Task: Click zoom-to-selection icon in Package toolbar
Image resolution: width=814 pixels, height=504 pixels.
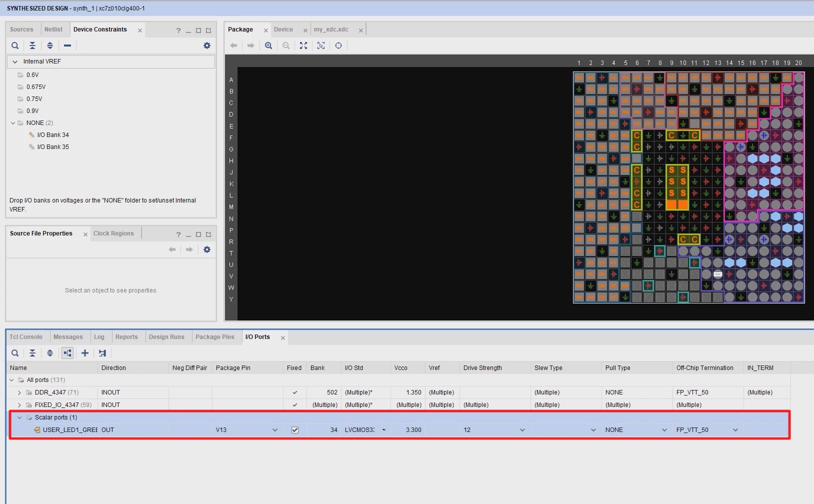Action: (321, 45)
